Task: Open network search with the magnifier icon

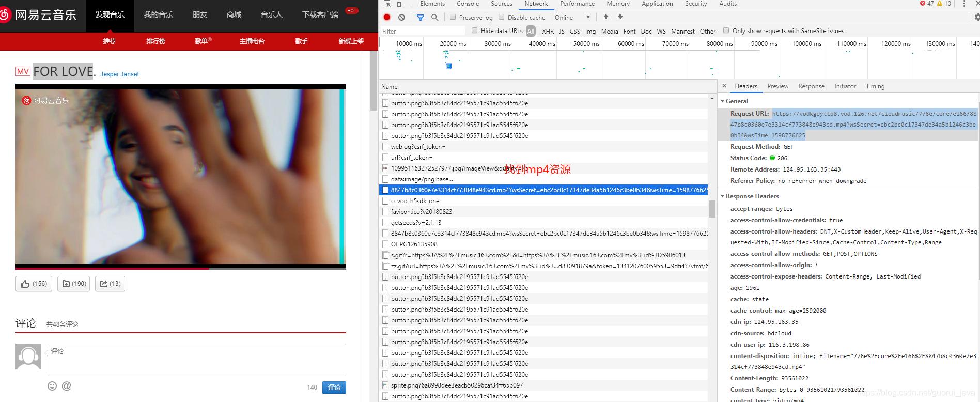Action: pos(435,17)
